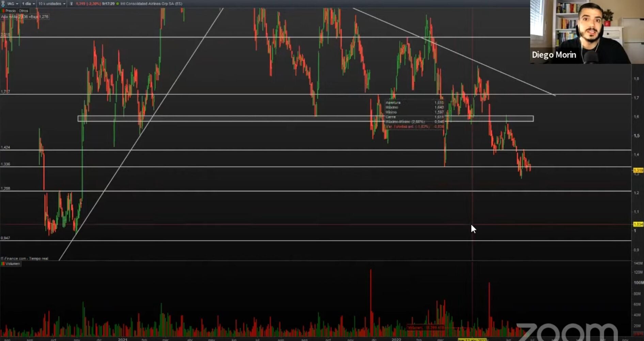Click the Precio red-green color swatch
The image size is (644, 341).
click(3, 11)
